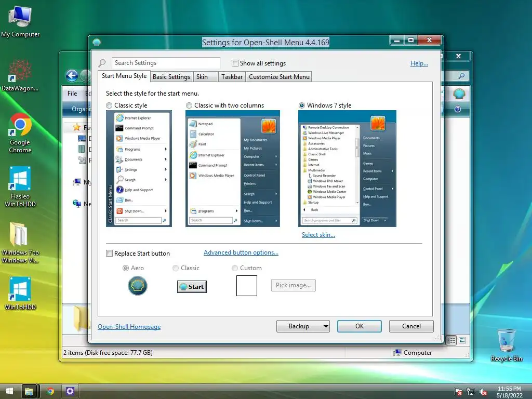Close the Explorer window behind the dialog

pyautogui.click(x=458, y=56)
